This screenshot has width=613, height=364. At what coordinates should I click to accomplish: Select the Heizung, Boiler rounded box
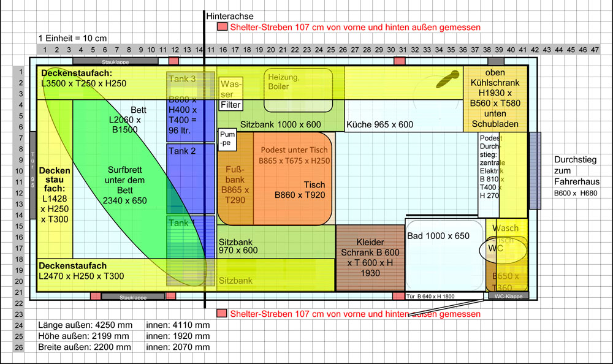[x=299, y=90]
